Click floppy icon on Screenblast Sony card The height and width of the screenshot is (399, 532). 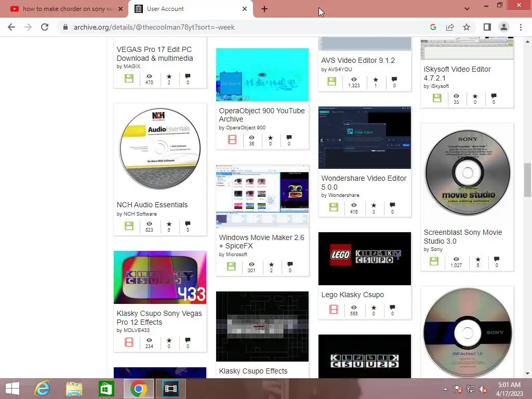tap(434, 261)
